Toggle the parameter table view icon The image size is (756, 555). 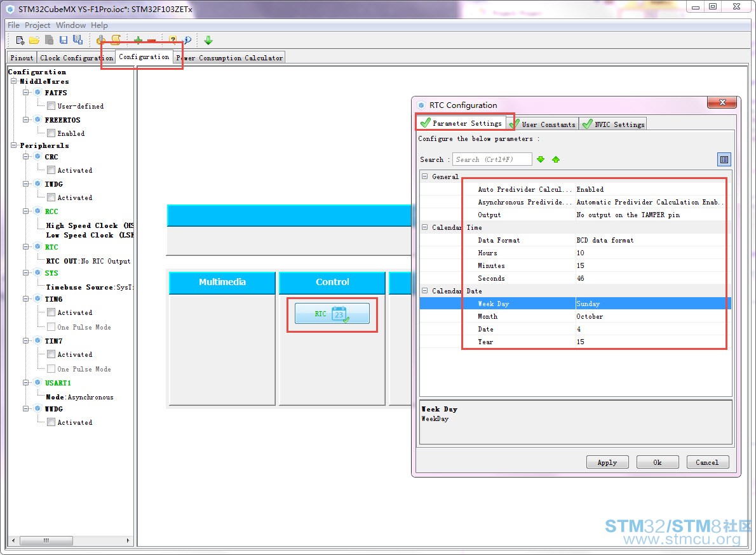tap(724, 159)
